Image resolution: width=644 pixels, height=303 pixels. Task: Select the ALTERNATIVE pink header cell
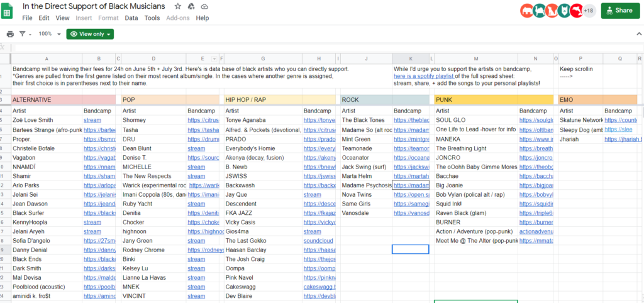coord(47,100)
